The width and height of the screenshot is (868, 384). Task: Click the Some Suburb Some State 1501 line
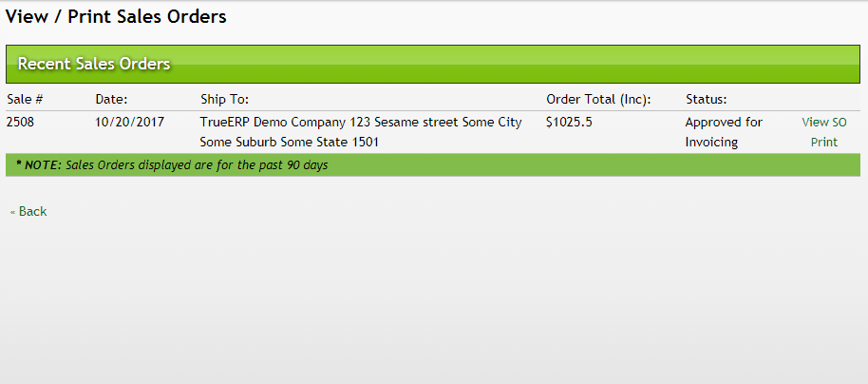(289, 143)
